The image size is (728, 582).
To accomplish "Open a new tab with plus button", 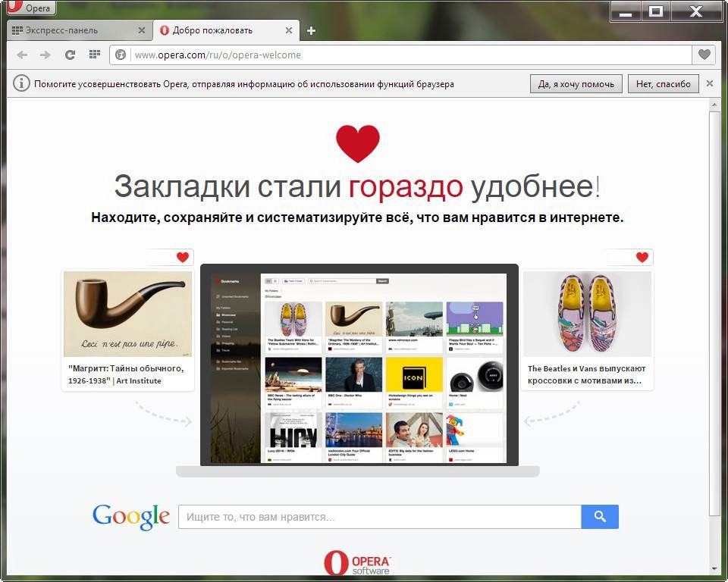I will 311,30.
